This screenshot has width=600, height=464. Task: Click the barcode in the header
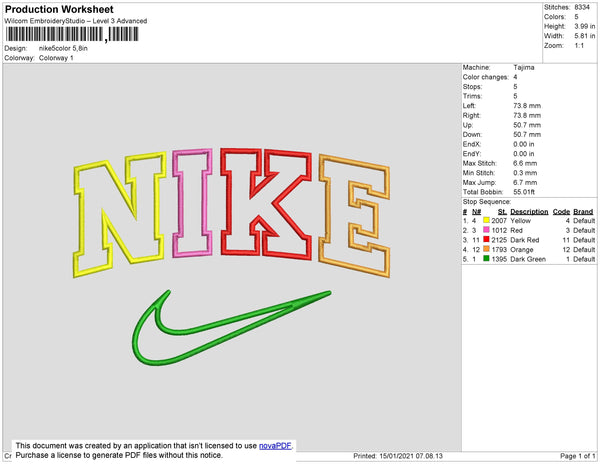pos(72,34)
